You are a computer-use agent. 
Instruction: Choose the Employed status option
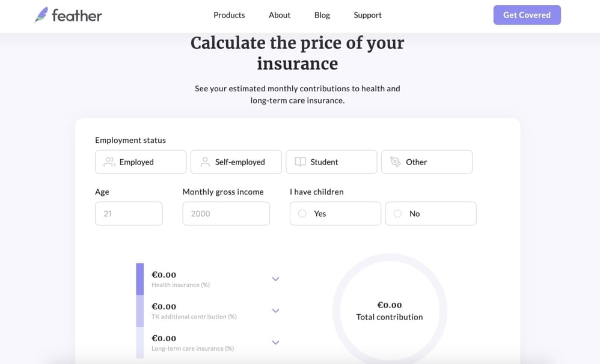[141, 162]
